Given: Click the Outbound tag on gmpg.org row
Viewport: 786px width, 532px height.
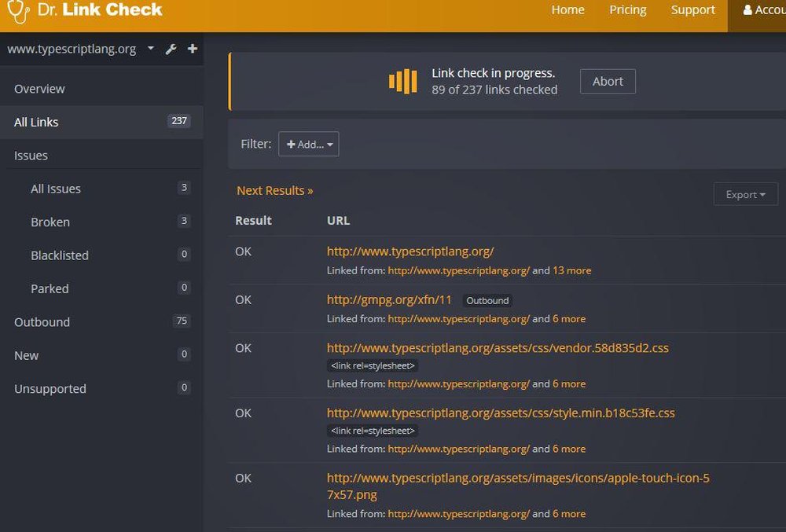Looking at the screenshot, I should [x=487, y=300].
